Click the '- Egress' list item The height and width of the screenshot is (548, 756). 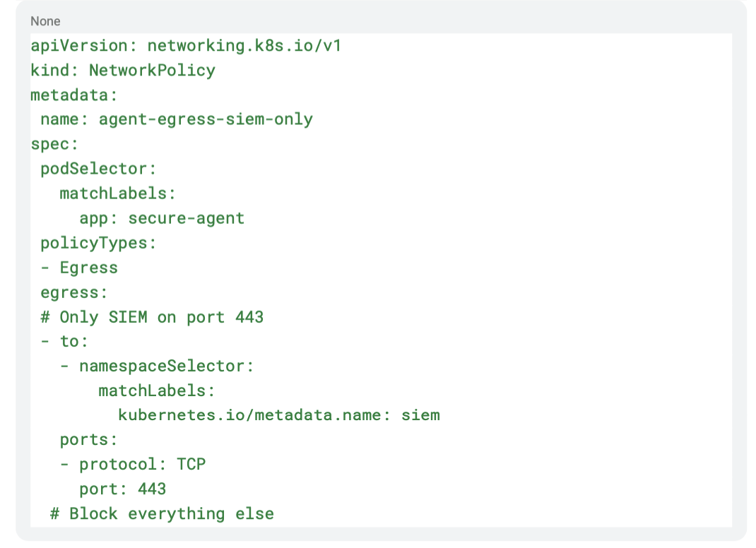point(79,268)
